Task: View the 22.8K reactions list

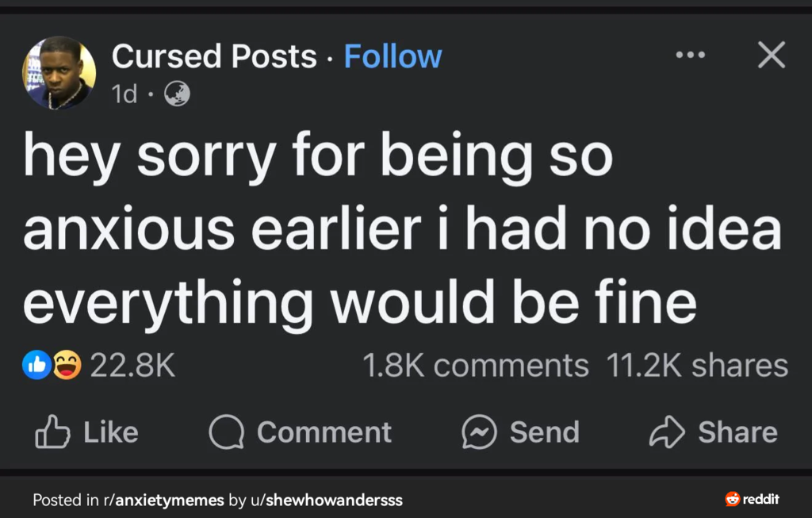Action: pos(132,366)
